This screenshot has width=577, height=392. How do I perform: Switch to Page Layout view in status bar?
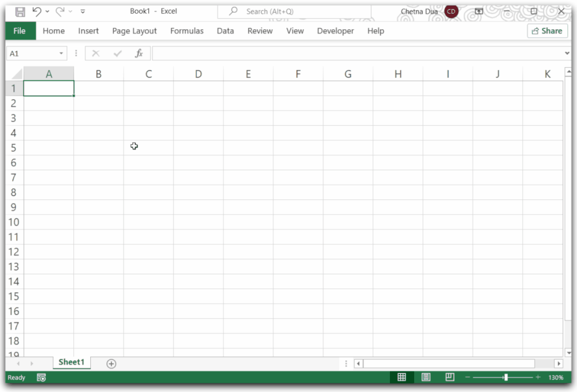click(x=425, y=377)
